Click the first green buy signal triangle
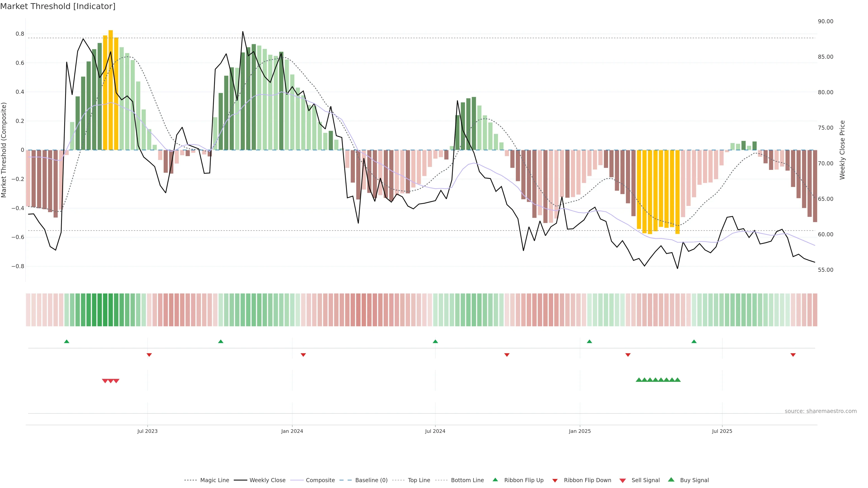Viewport: 868px width, 488px height. pyautogui.click(x=639, y=380)
